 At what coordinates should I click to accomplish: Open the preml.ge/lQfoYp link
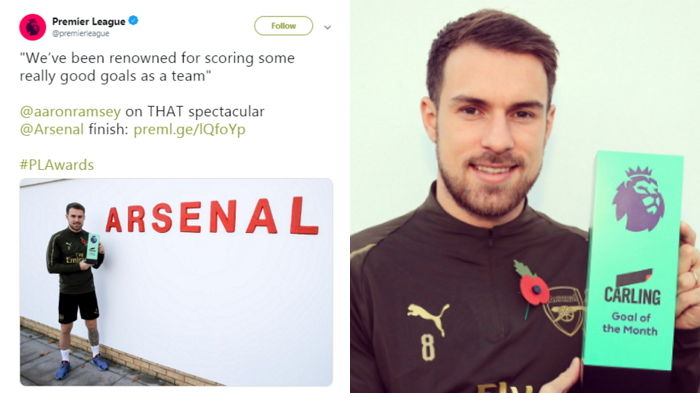[x=189, y=130]
